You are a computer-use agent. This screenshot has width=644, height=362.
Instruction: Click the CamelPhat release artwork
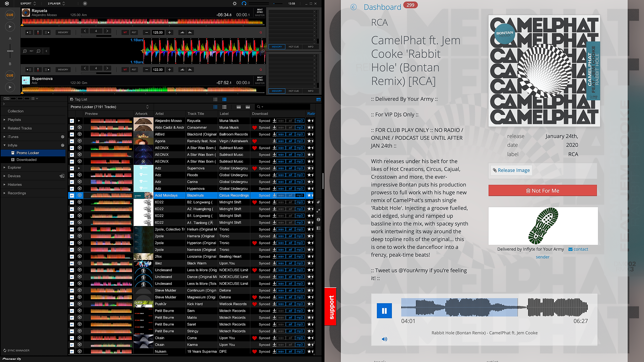pos(544,71)
